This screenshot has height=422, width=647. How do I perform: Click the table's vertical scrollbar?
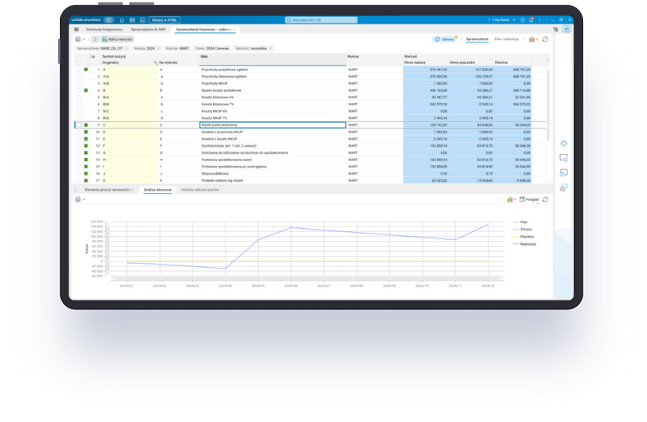548,105
